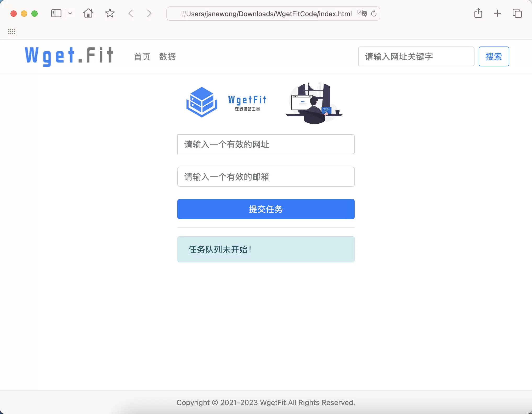This screenshot has width=532, height=414.
Task: Click the Wget.Fit header logo
Action: [69, 56]
